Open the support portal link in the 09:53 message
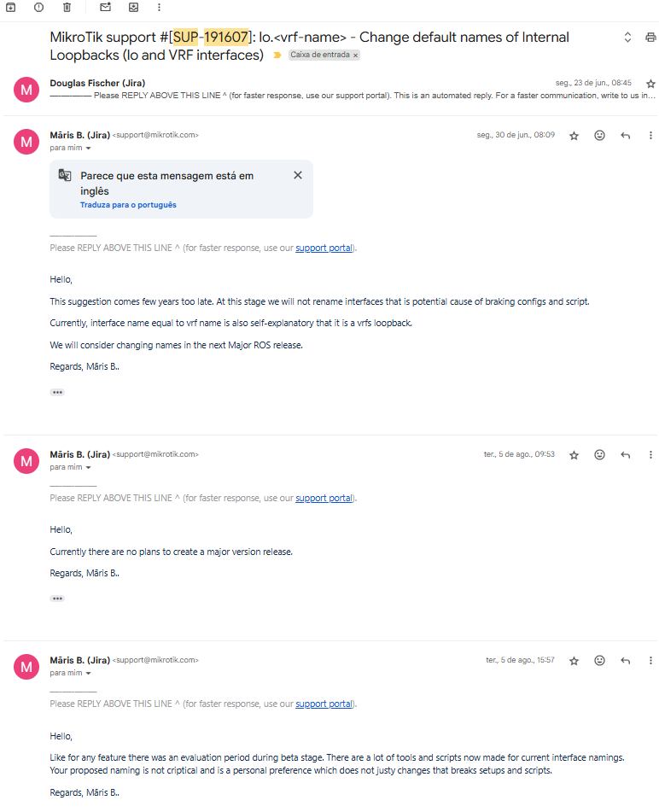Screen dimensions: 659x812 coord(324,498)
